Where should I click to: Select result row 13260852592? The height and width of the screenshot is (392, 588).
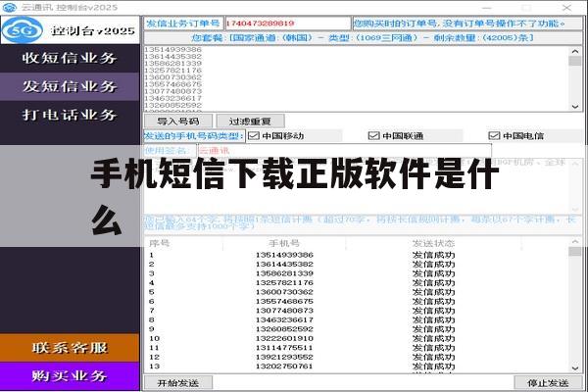coord(357,329)
